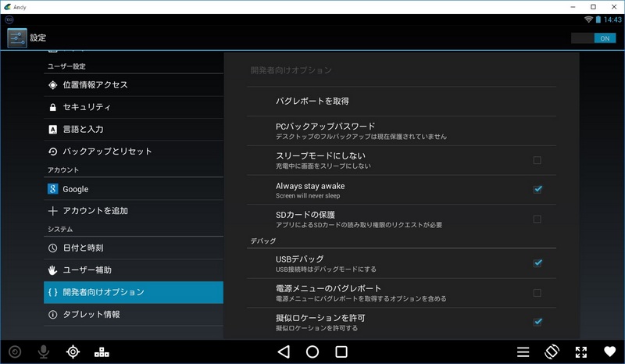Enable SDカードの保護 checkbox
Image resolution: width=625 pixels, height=364 pixels.
click(x=537, y=219)
